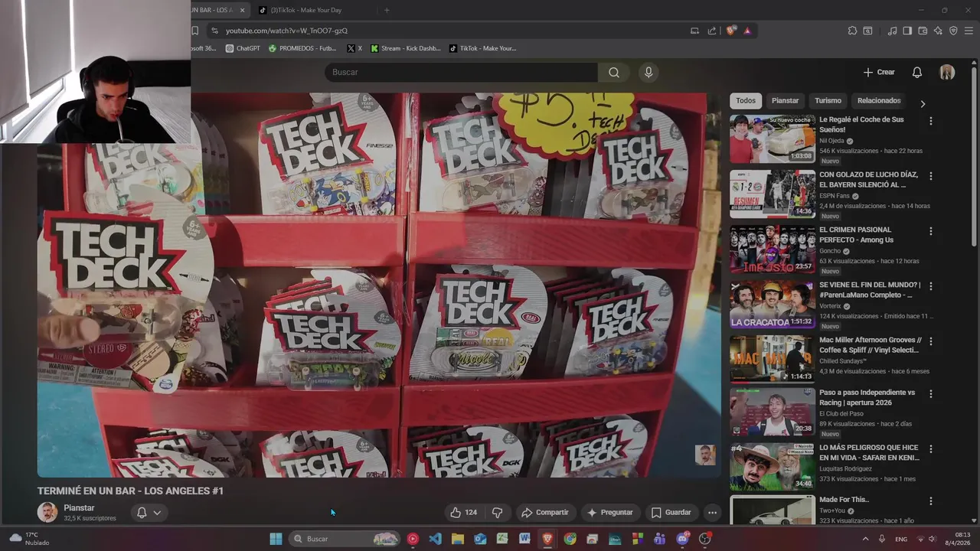
Task: Click the Compartir button
Action: tap(544, 513)
